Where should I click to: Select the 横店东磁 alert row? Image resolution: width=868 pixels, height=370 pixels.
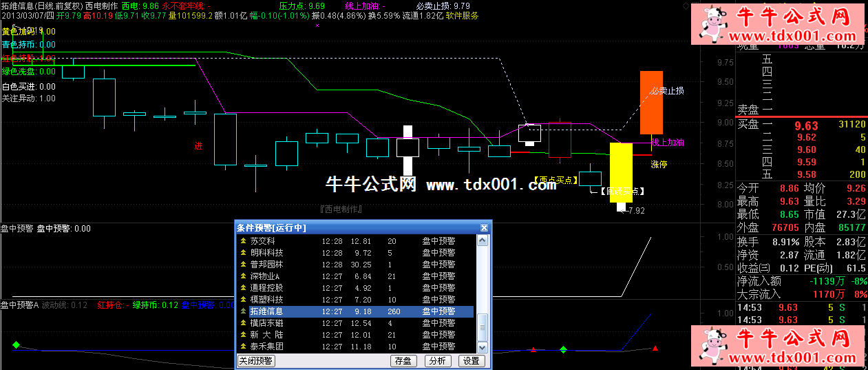click(x=356, y=323)
